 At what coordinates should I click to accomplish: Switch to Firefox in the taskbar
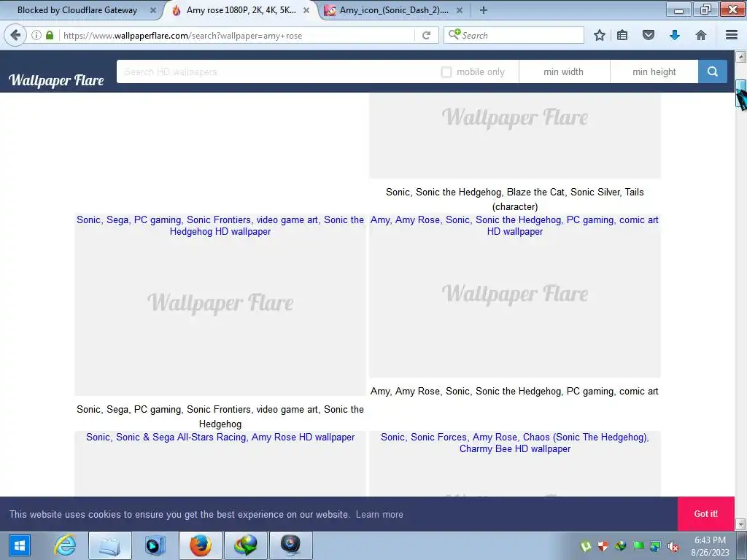coord(200,545)
